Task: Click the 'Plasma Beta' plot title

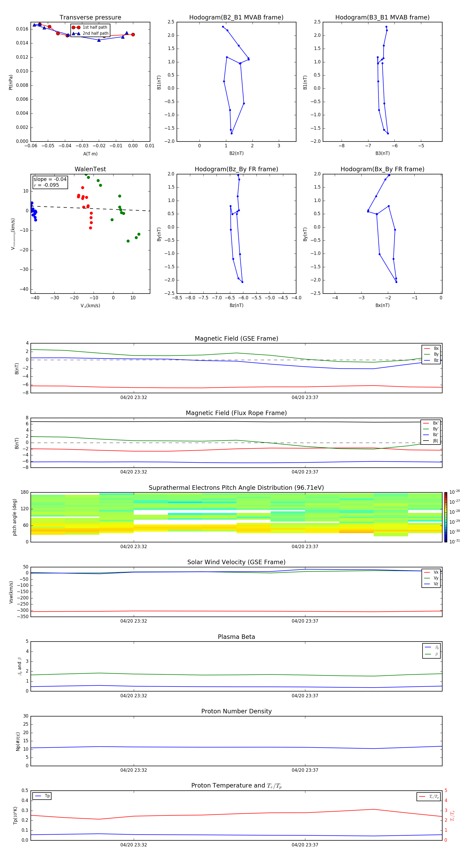Action: pos(236,637)
